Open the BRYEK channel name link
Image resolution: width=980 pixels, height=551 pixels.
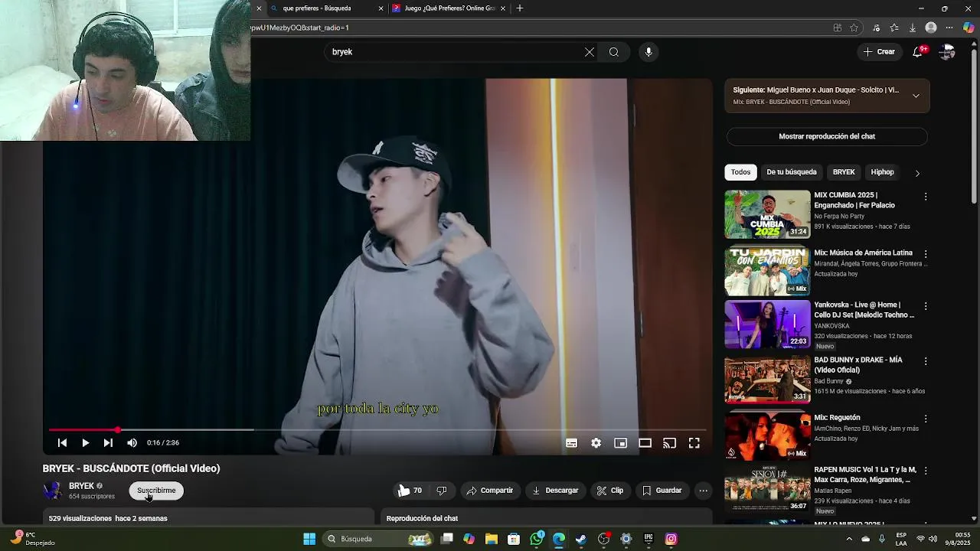pyautogui.click(x=81, y=486)
